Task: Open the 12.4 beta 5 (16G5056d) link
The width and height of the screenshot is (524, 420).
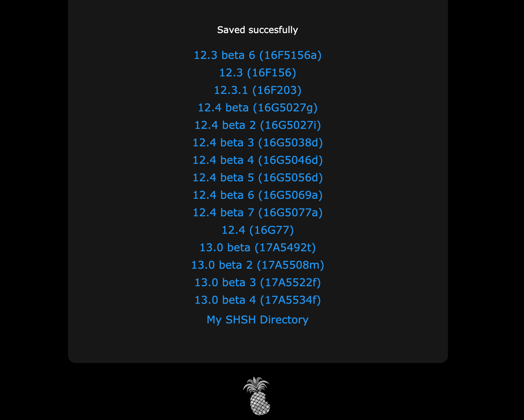Action: tap(258, 178)
